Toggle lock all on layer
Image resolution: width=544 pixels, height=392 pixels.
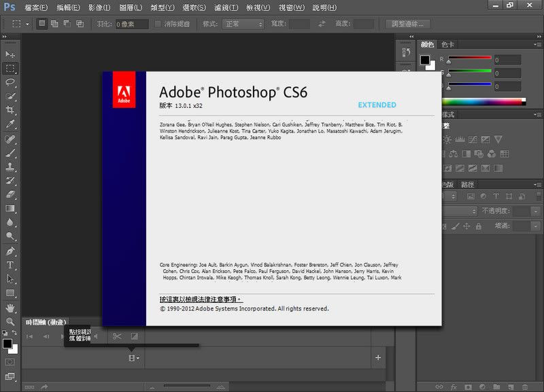(x=479, y=226)
